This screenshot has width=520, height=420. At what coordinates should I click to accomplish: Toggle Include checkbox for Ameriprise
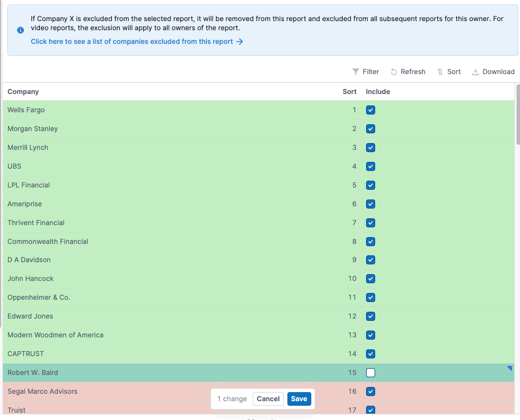click(x=371, y=204)
